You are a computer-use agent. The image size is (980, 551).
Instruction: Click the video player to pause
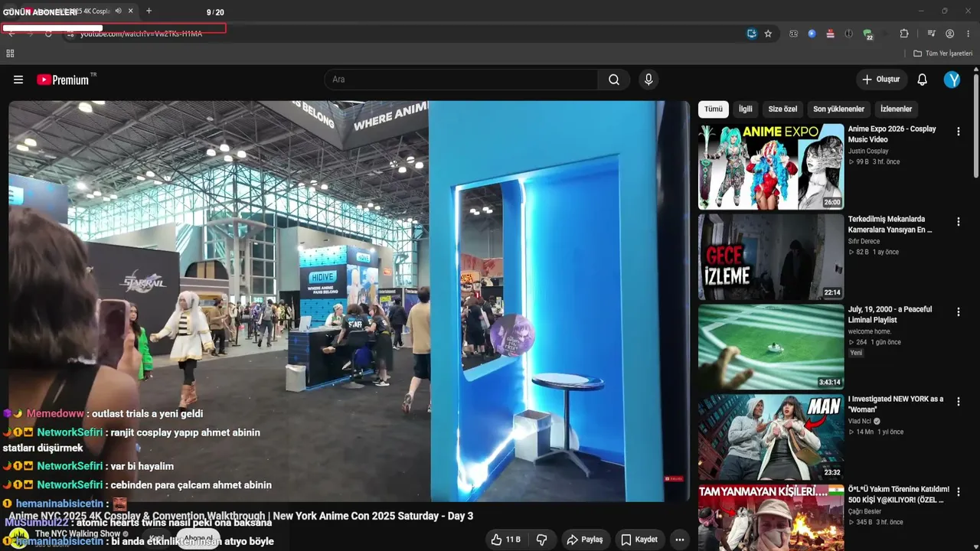(349, 302)
